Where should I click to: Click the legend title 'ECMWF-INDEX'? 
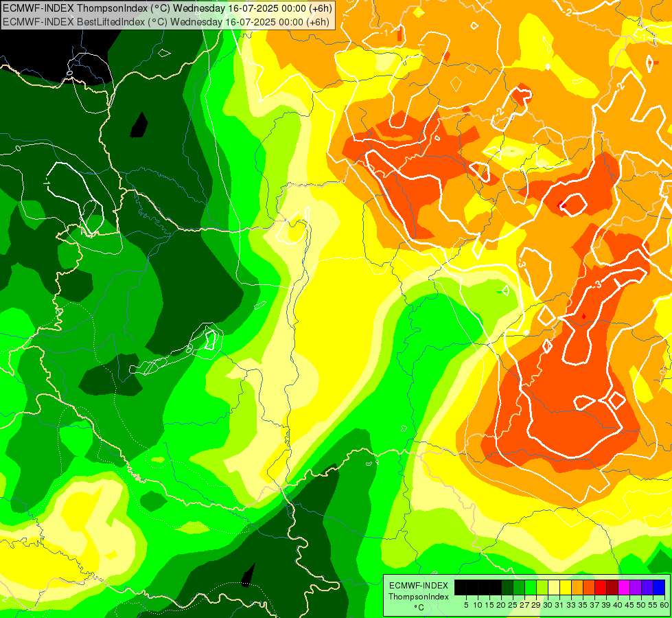[x=419, y=586]
